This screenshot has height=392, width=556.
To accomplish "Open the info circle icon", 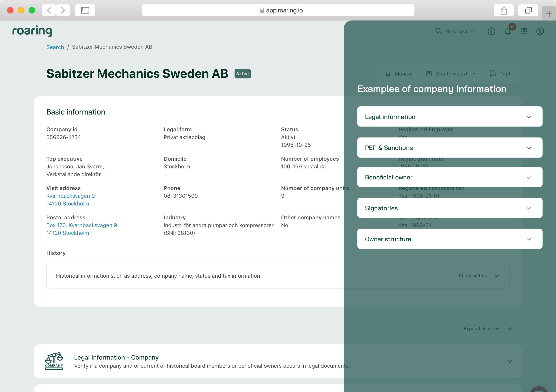I will [x=491, y=32].
